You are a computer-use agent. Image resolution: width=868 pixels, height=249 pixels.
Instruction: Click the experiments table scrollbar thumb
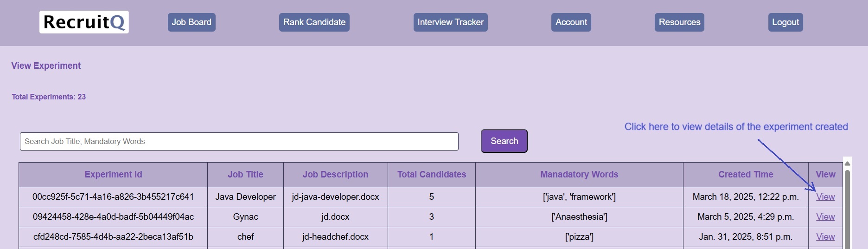tap(848, 209)
